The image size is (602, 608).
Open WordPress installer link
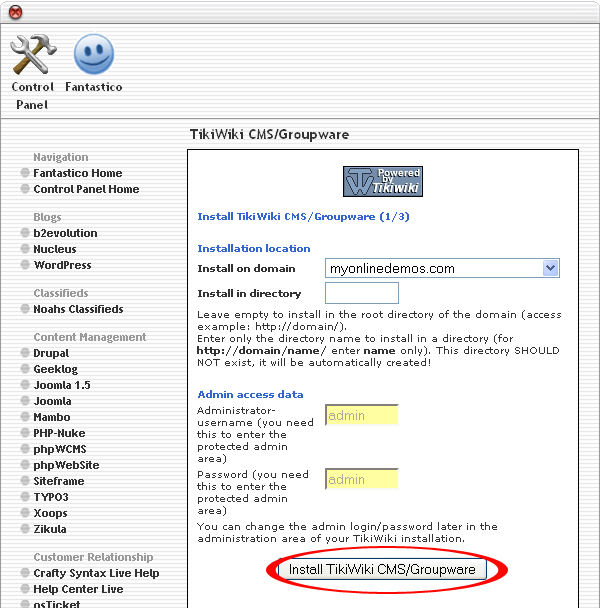pos(62,265)
